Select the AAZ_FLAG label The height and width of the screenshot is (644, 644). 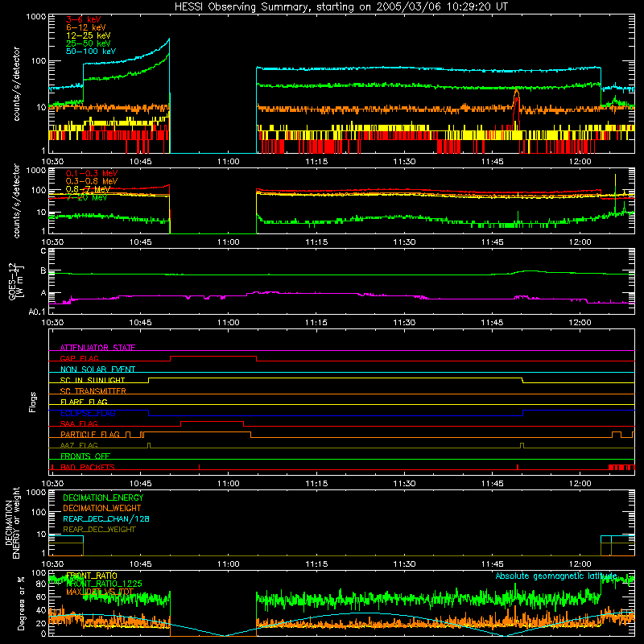[79, 445]
